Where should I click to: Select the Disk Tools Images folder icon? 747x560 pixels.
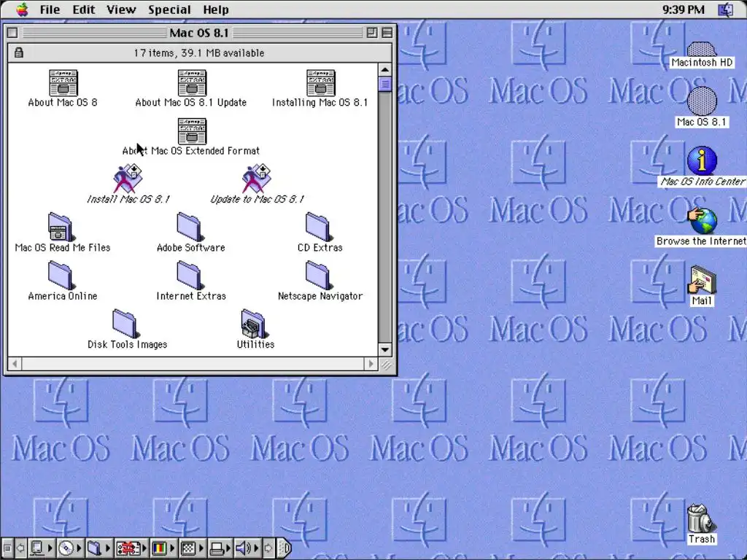125,324
